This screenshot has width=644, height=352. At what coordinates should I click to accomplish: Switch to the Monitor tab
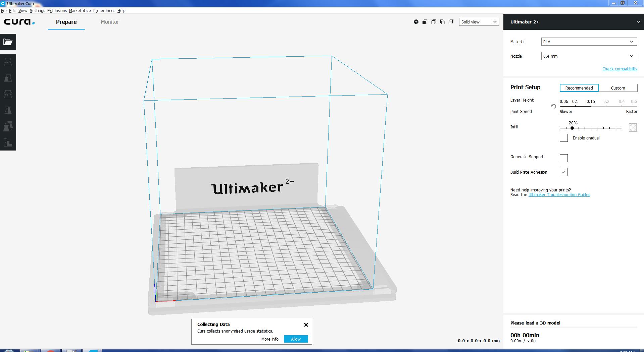(110, 22)
